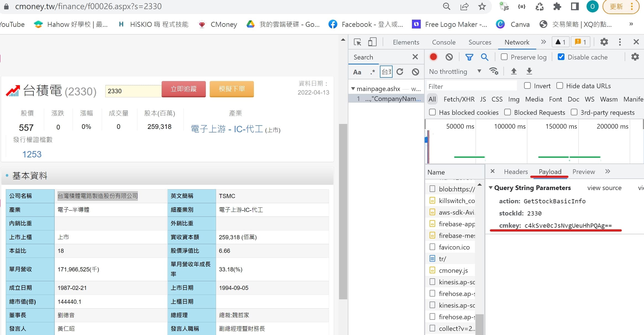Close the request details pane
This screenshot has height=335, width=644.
pos(492,171)
